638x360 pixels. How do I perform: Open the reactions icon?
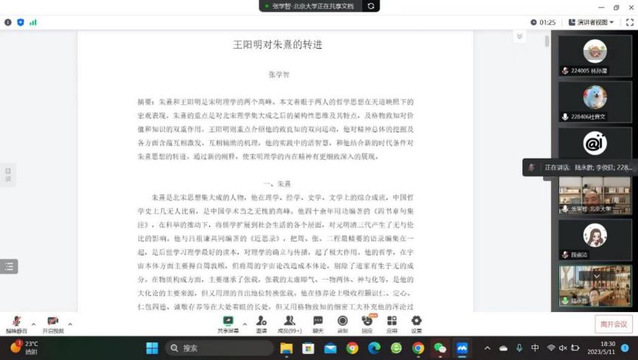coord(367,324)
